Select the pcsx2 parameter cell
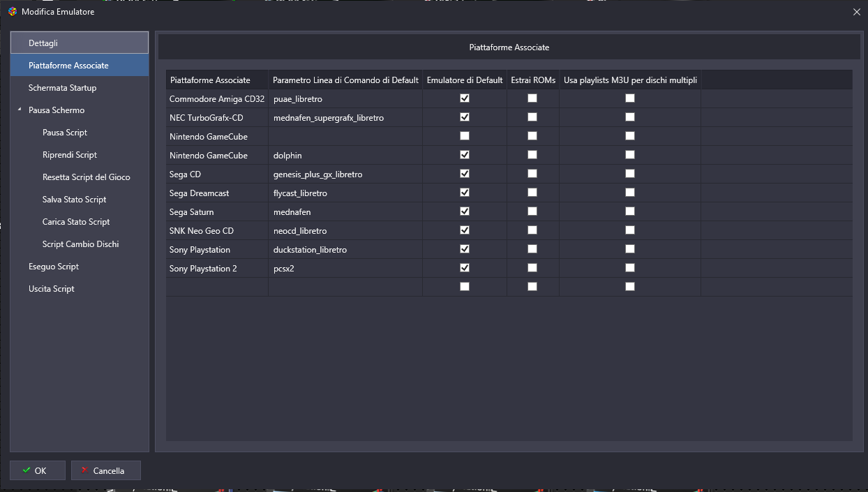The image size is (868, 492). [x=345, y=269]
